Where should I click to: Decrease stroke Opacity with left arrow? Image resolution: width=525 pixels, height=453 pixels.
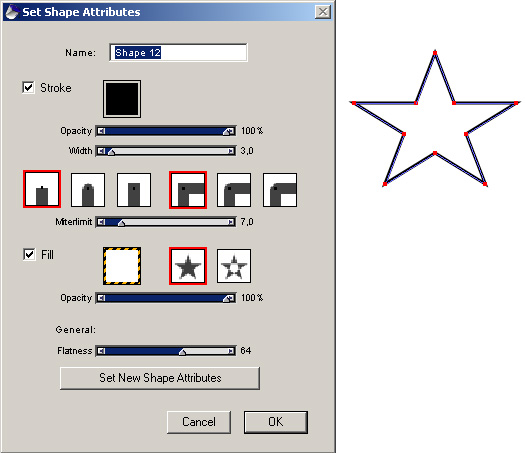click(101, 131)
